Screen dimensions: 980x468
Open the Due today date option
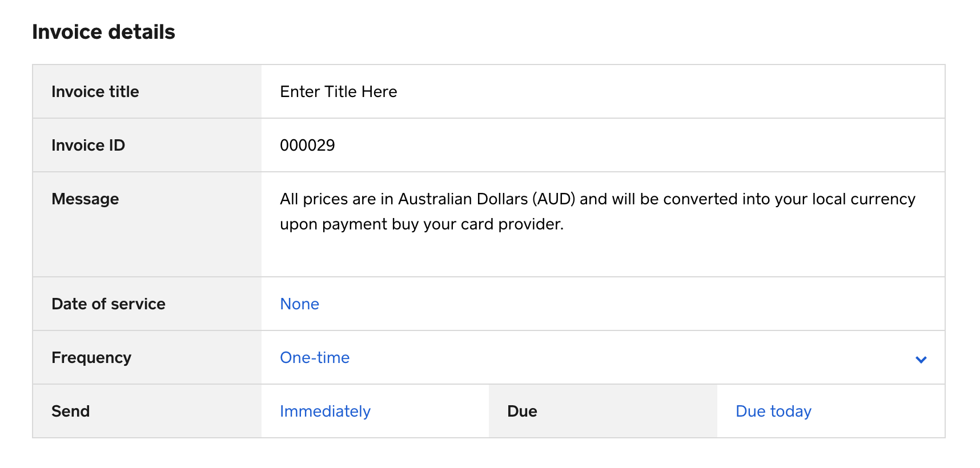(773, 411)
